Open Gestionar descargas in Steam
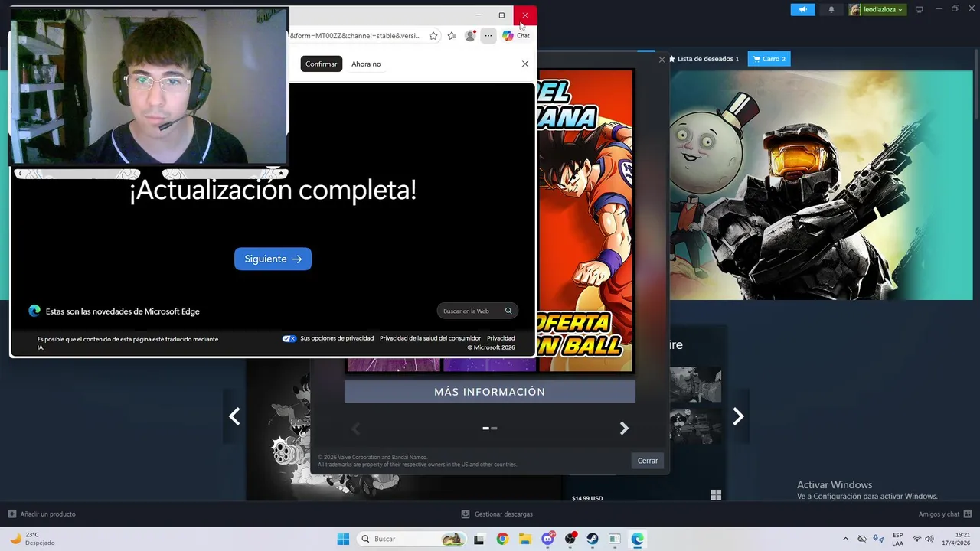The image size is (980, 551). [x=497, y=514]
